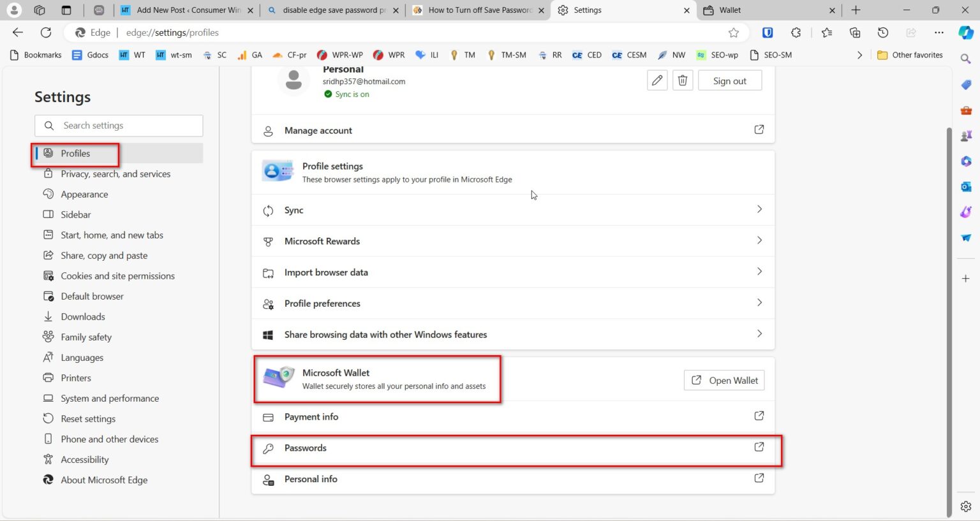
Task: Open the WPR bookmark
Action: (x=388, y=55)
